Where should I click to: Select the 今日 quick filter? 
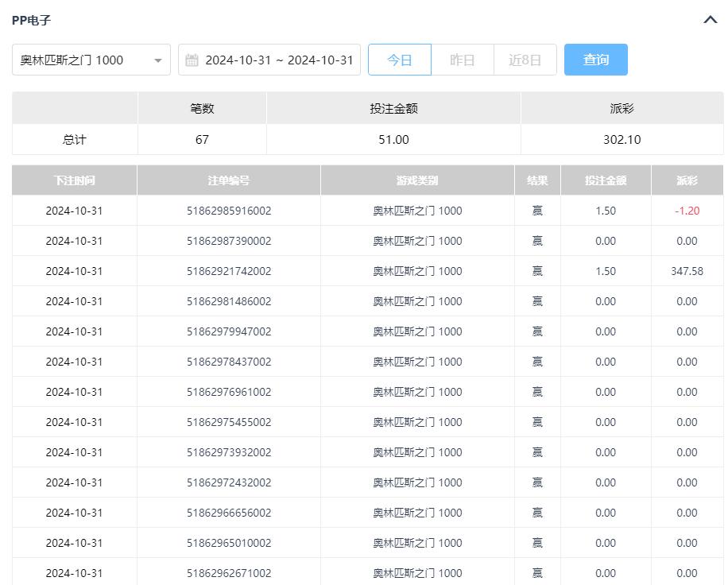click(x=399, y=60)
